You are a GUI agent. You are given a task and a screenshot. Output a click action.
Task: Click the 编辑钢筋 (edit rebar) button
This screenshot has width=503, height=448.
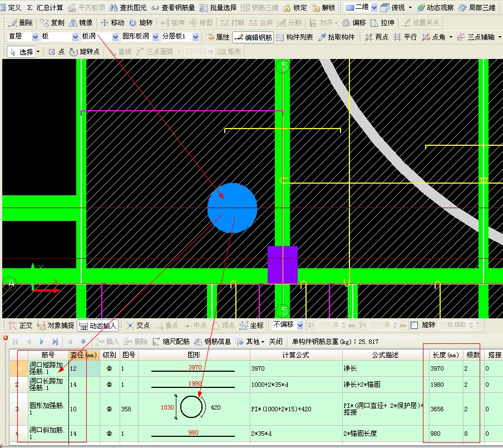(x=253, y=37)
